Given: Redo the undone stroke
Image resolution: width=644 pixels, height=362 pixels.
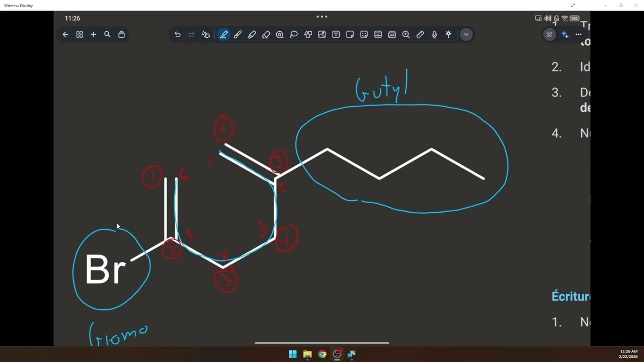Looking at the screenshot, I should tap(191, 35).
